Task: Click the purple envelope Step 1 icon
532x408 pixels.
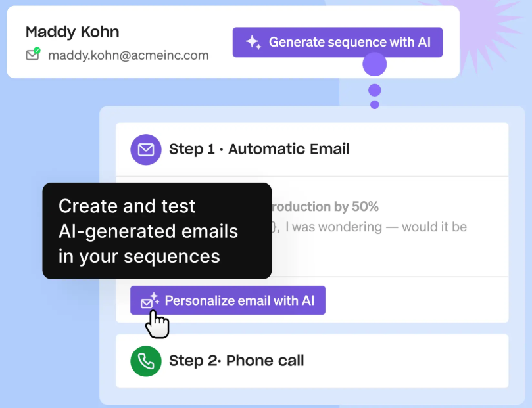Action: (146, 149)
